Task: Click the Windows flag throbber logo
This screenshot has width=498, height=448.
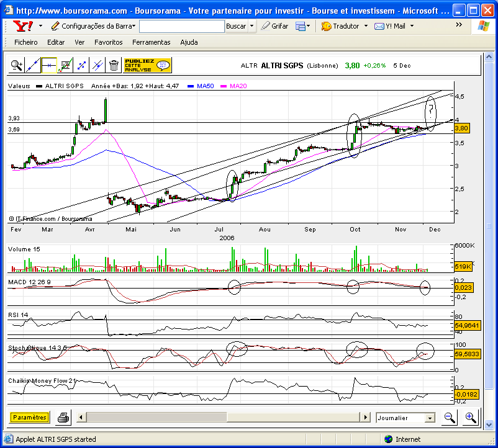Action: 483,26
